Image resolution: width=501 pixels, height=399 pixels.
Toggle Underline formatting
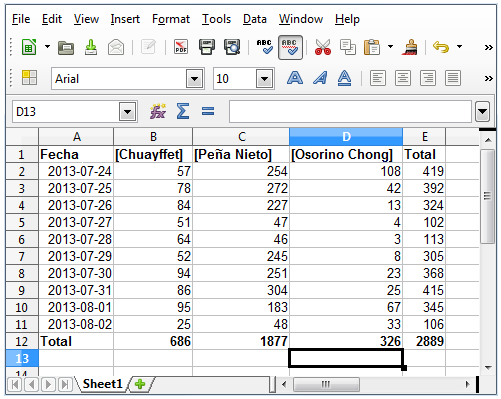pyautogui.click(x=344, y=78)
